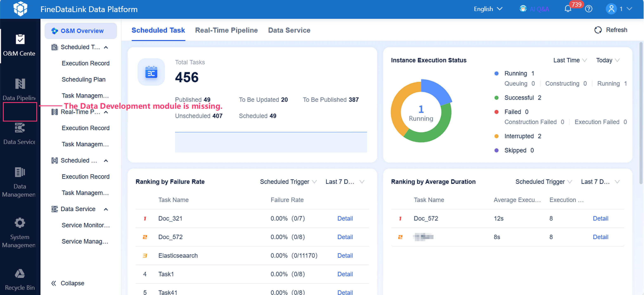Switch to the Real-Time Pipeline tab
The height and width of the screenshot is (295, 644).
(226, 30)
